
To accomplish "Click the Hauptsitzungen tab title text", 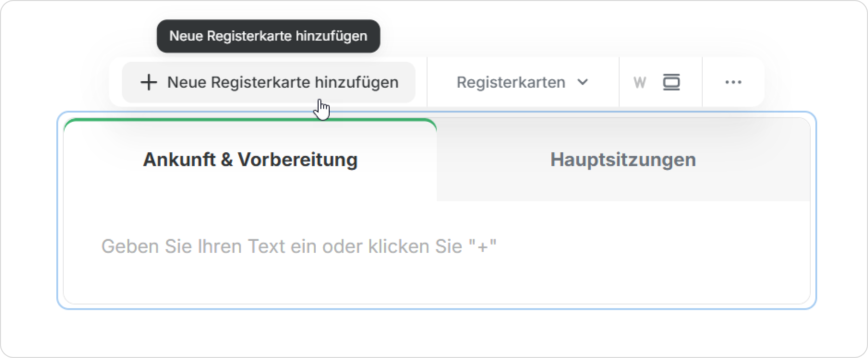I will [623, 160].
